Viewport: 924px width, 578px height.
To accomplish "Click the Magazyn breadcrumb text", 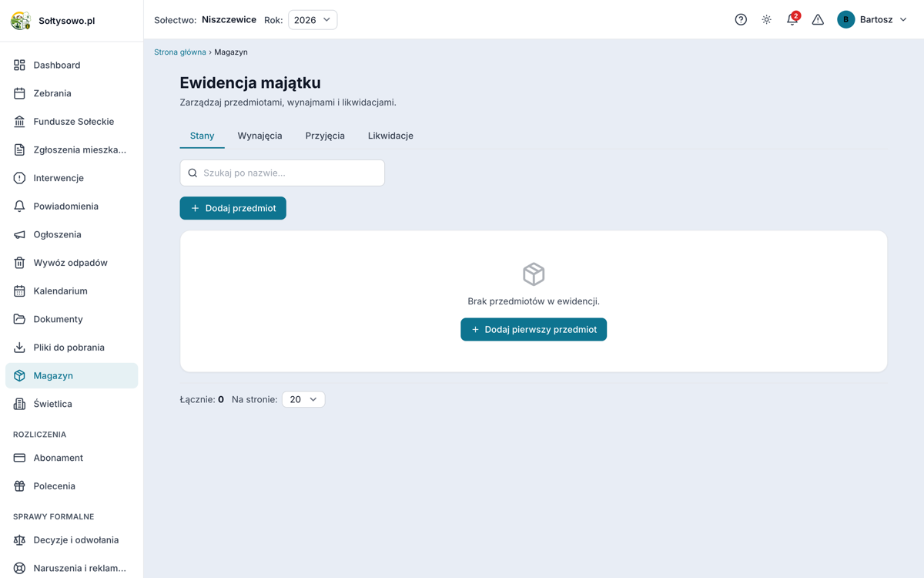I will point(231,52).
